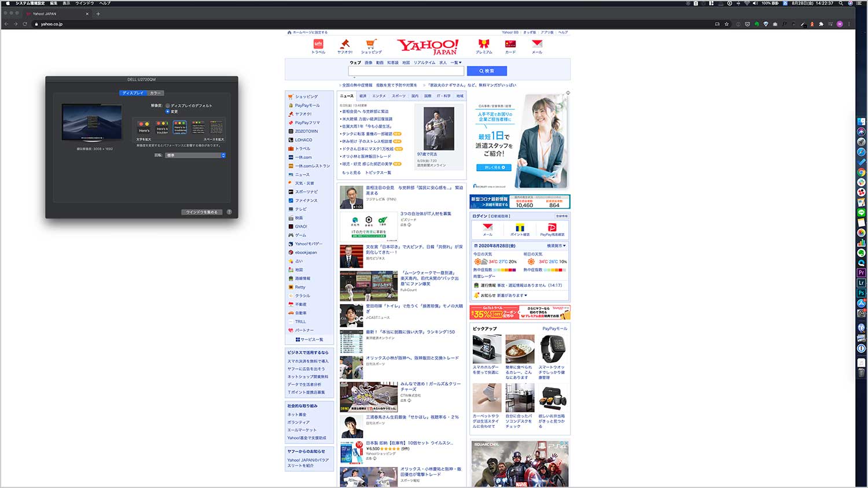
Task: Open the Shopping cart icon in header
Action: (x=372, y=44)
